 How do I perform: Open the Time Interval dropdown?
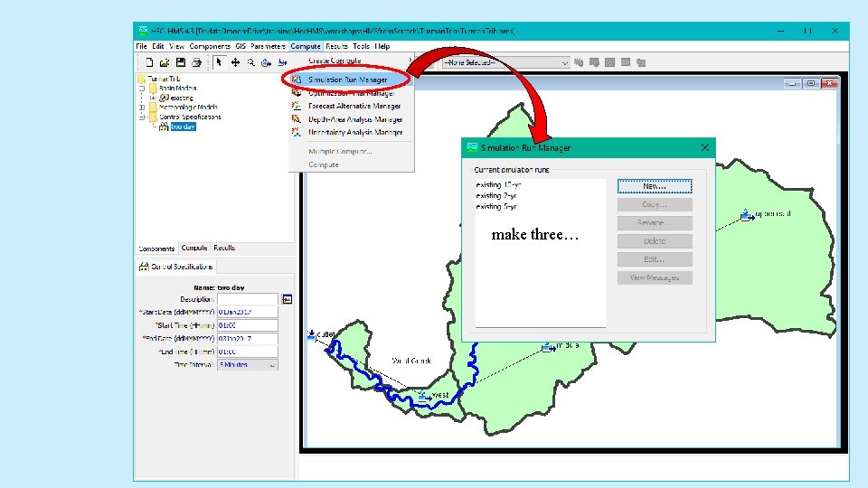248,365
